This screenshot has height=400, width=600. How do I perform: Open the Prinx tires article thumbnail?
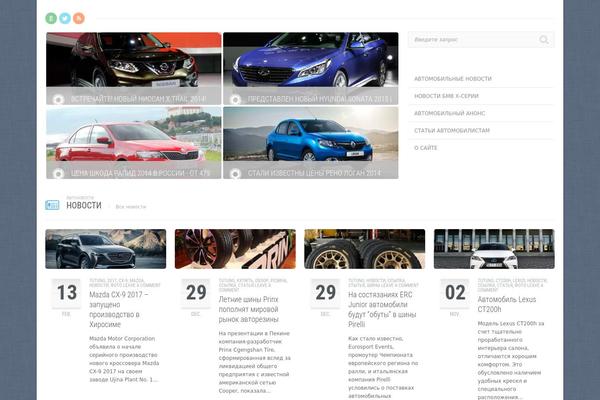click(x=235, y=249)
